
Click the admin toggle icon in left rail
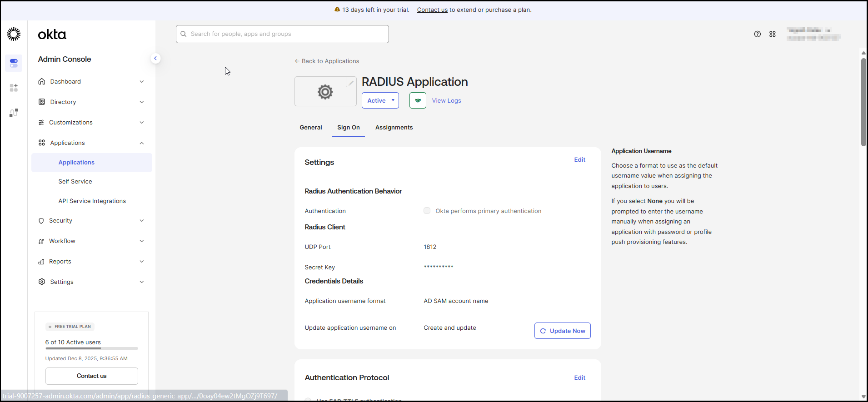pyautogui.click(x=14, y=63)
